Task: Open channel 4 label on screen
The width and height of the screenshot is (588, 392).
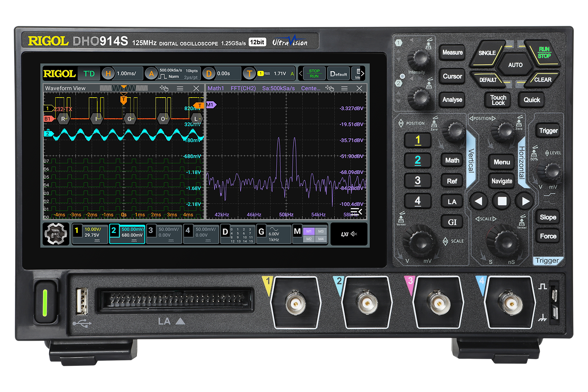Action: coord(201,234)
